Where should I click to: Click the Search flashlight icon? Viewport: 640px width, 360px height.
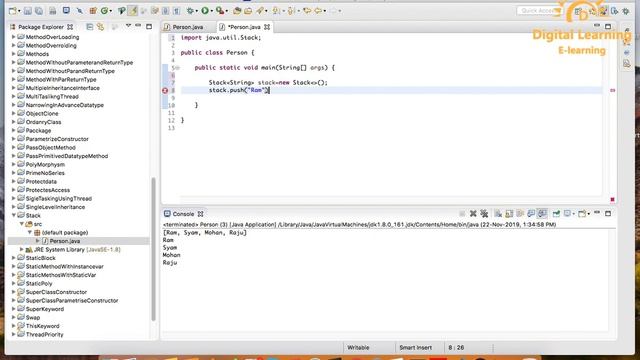point(260,11)
